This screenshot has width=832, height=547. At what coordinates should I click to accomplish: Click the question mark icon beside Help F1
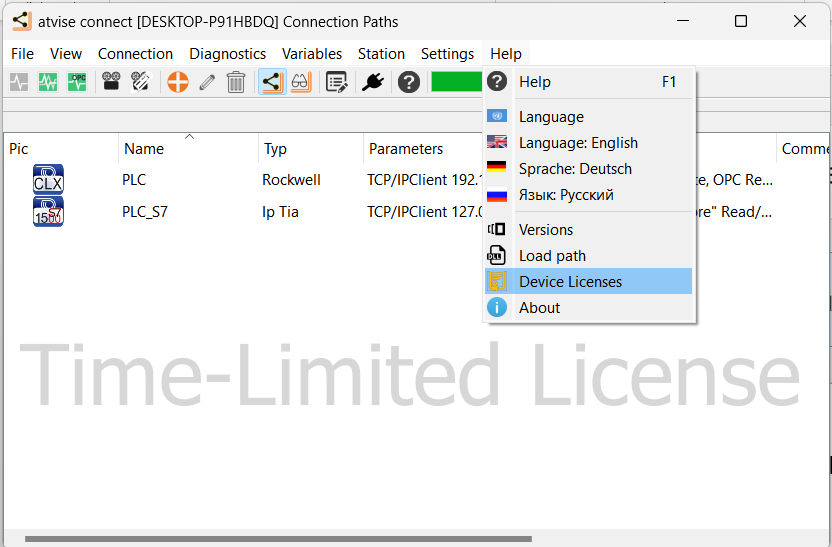tap(497, 81)
